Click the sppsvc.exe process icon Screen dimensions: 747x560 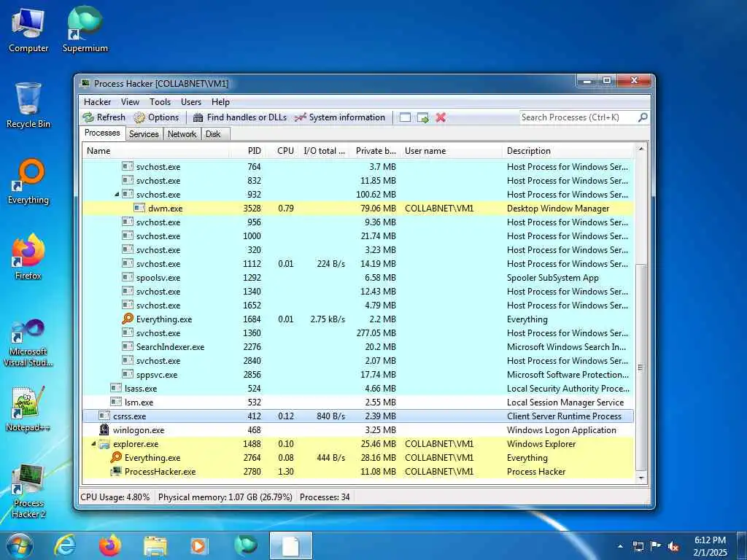click(127, 374)
